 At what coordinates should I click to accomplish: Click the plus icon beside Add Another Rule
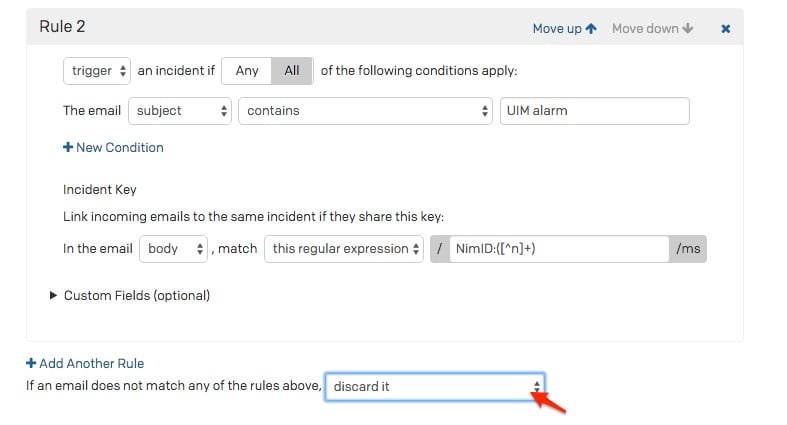(31, 363)
